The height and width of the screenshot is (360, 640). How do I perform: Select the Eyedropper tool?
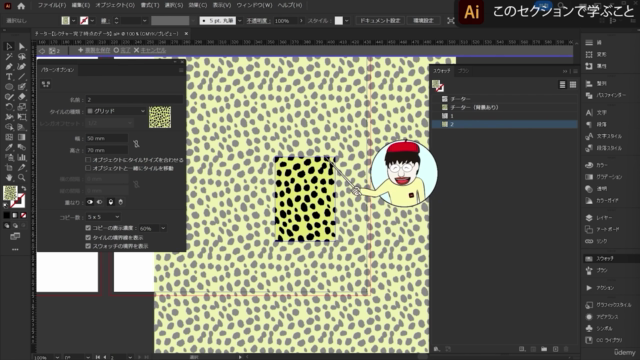tap(9, 147)
